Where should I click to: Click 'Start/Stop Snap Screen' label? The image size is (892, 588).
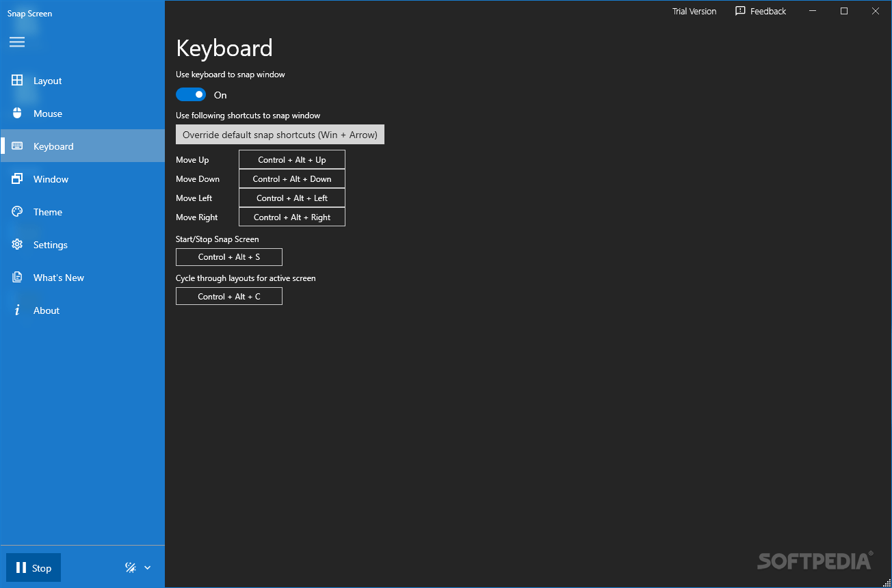218,239
